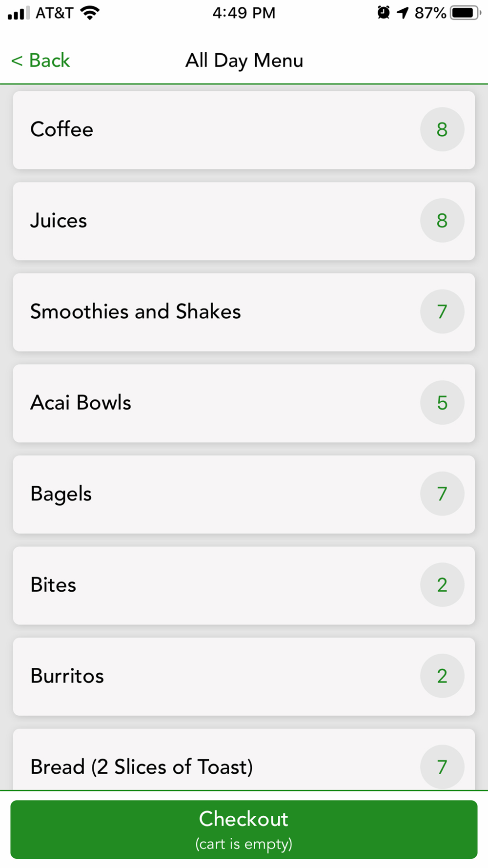Screen dimensions: 488x868
Task: Tap the Juices item count badge
Action: [442, 221]
